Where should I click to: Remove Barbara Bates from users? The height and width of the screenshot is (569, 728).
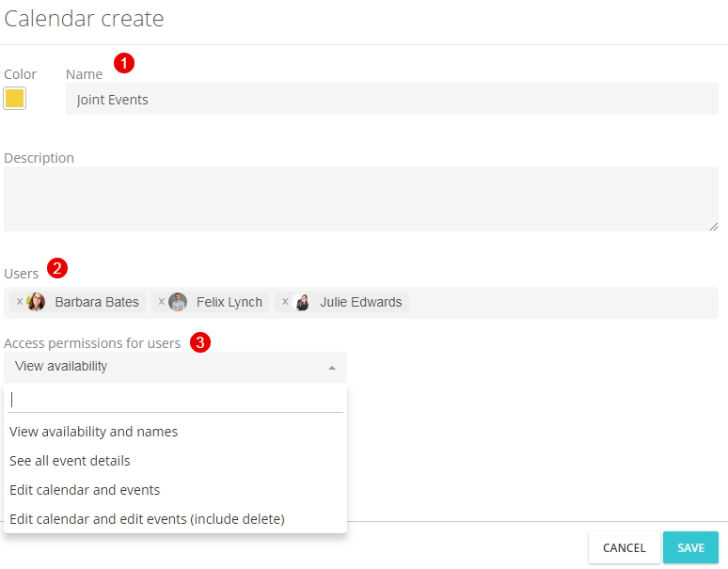pyautogui.click(x=20, y=302)
